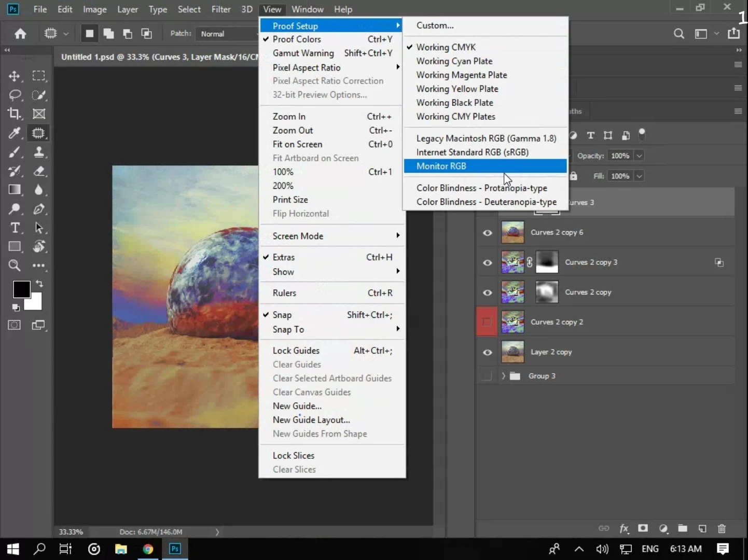Open the Patch mode Normal dropdown
This screenshot has width=748, height=560.
click(x=228, y=34)
